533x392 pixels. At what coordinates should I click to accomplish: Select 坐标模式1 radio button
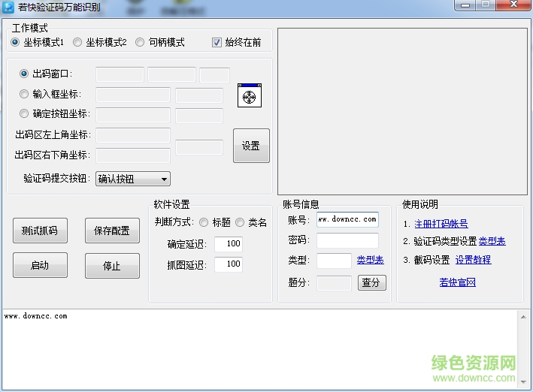pyautogui.click(x=14, y=42)
